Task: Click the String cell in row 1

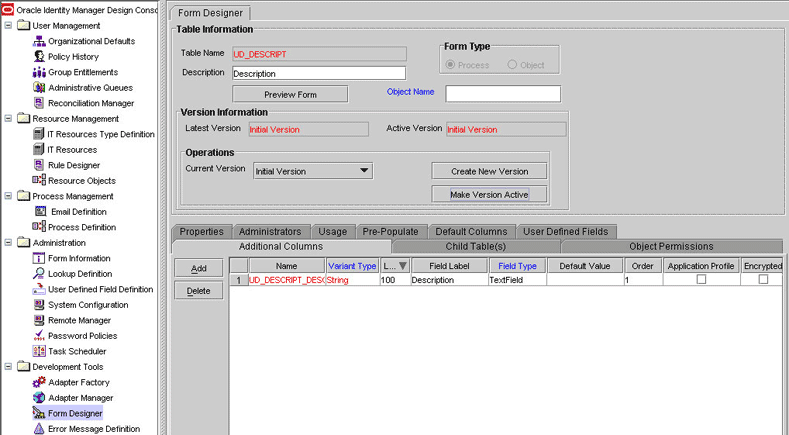Action: [352, 280]
